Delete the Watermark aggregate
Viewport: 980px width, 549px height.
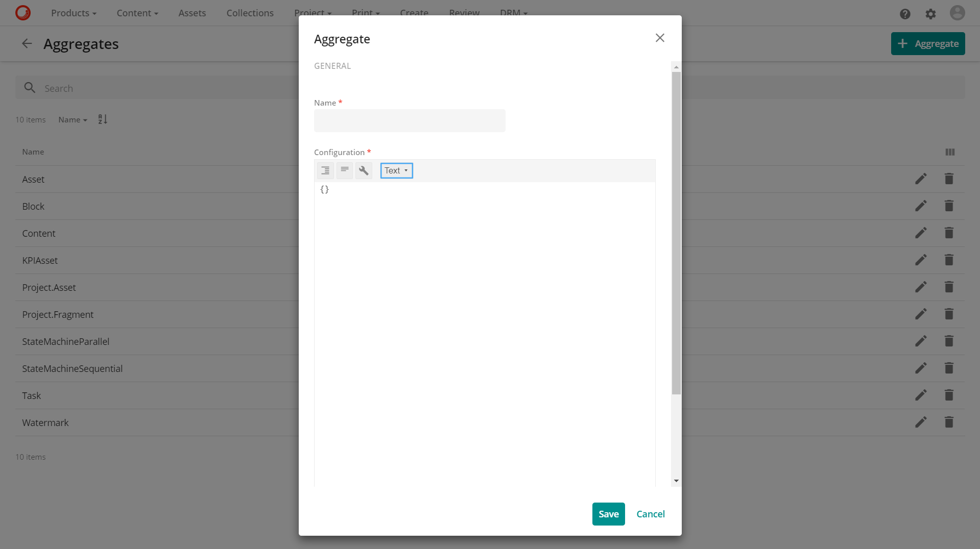949,422
